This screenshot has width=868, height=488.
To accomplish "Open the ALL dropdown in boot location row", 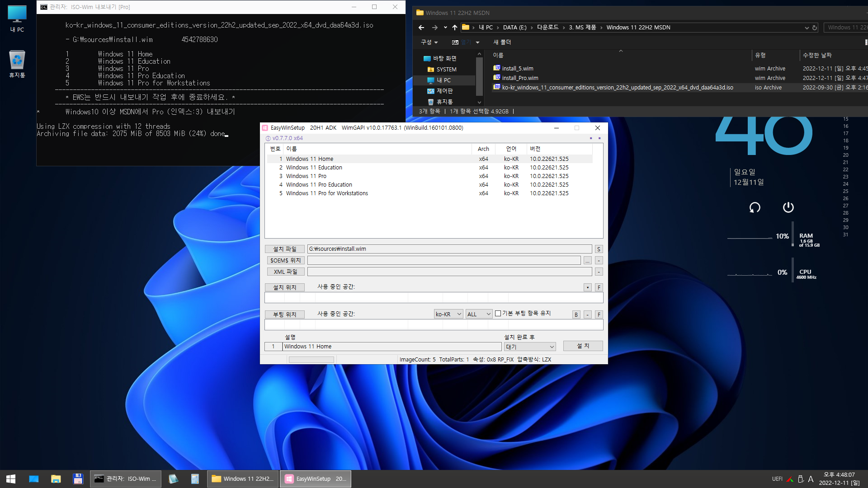I will pyautogui.click(x=479, y=314).
